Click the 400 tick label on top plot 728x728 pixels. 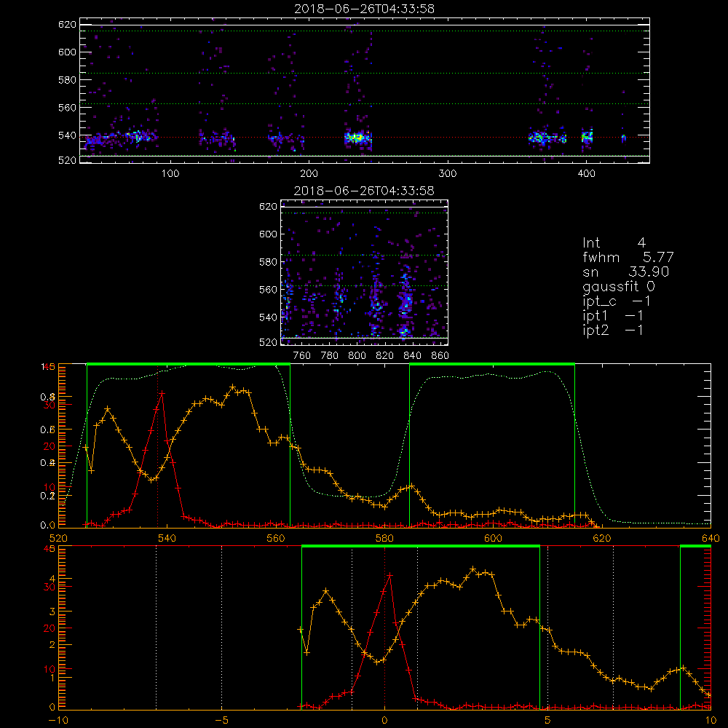click(x=586, y=174)
